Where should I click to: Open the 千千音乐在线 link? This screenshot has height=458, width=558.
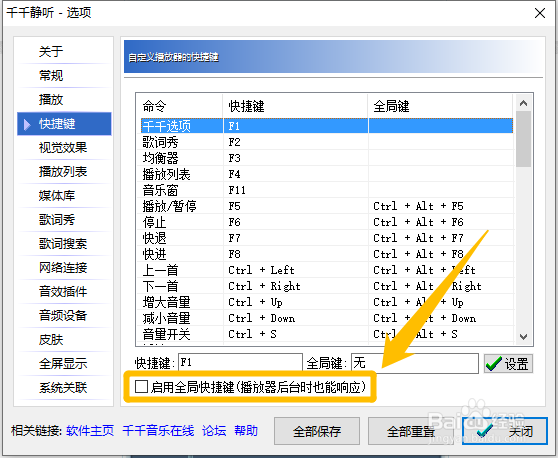click(x=158, y=431)
